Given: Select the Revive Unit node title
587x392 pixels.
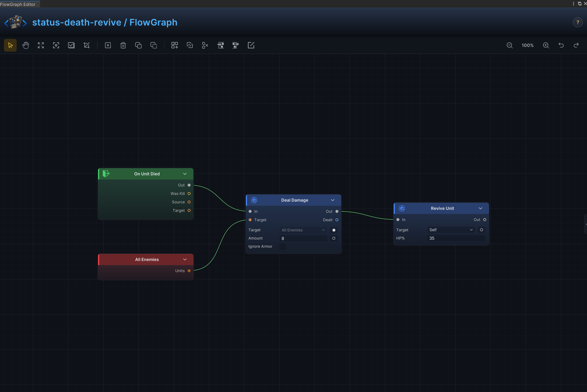Looking at the screenshot, I should 442,208.
